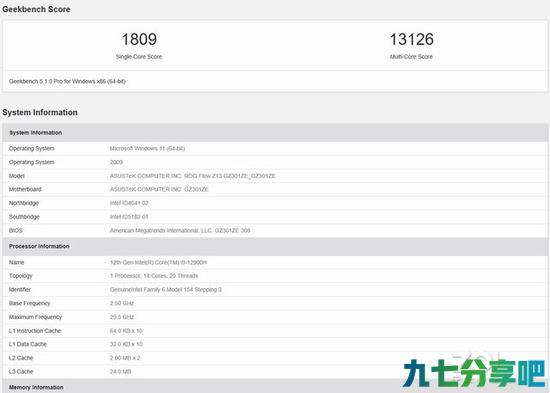Click the Geekbench 5.1.0 Pro version line
Screen dimensions: 550x393
(x=67, y=81)
